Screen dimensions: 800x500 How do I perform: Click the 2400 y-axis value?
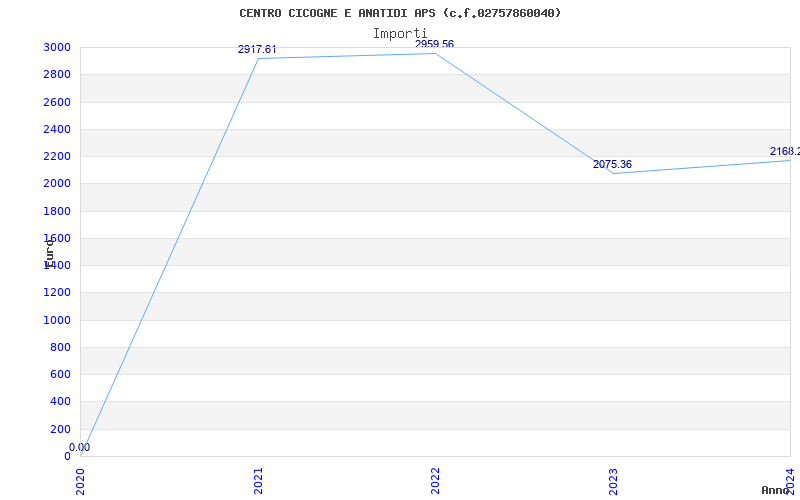tap(57, 129)
